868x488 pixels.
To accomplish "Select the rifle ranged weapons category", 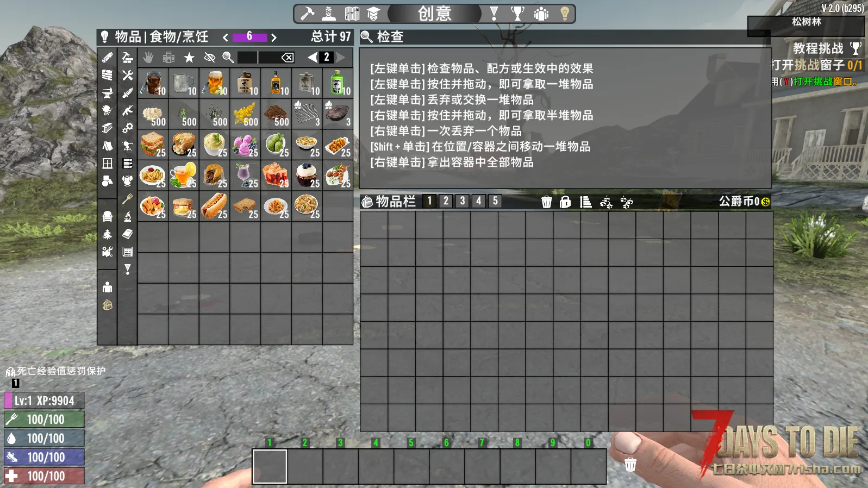I will pyautogui.click(x=127, y=110).
